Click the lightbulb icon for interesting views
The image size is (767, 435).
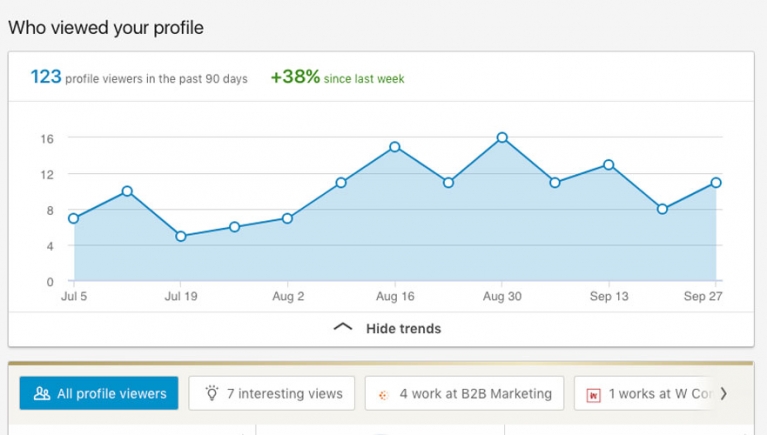[x=211, y=394]
